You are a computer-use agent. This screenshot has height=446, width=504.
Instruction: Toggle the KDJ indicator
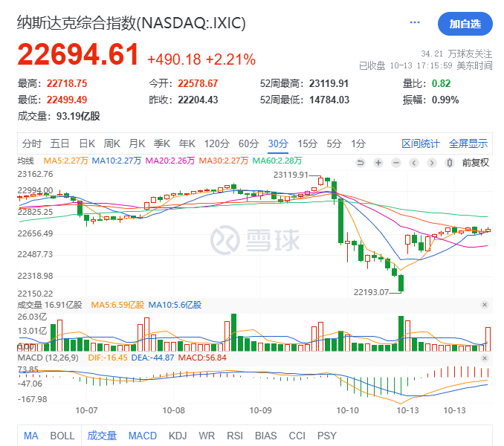point(178,436)
